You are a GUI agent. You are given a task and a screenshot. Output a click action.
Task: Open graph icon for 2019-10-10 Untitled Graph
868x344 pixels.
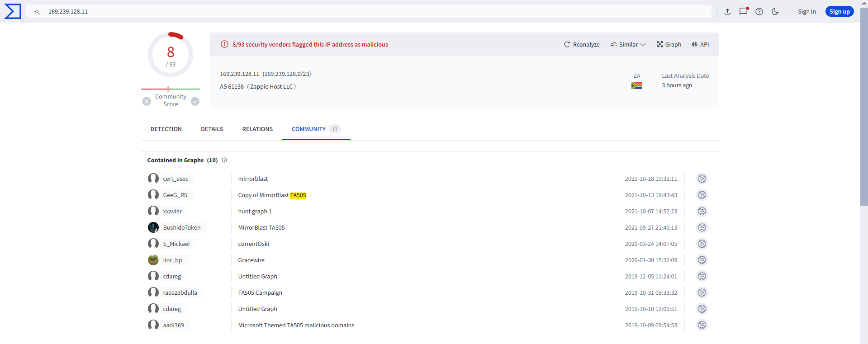702,309
